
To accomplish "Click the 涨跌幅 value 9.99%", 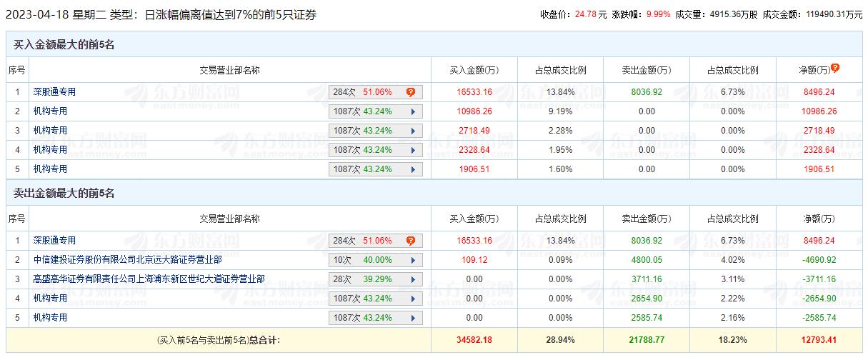I will coord(658,14).
